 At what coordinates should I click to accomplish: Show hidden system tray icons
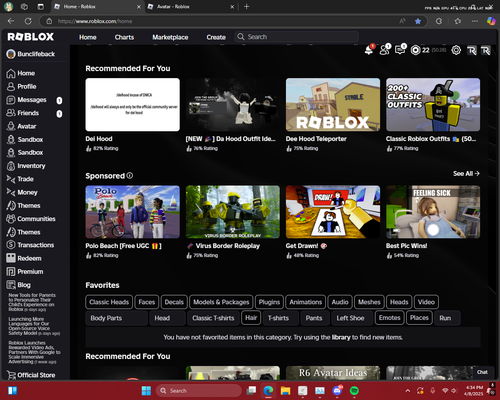tap(408, 391)
